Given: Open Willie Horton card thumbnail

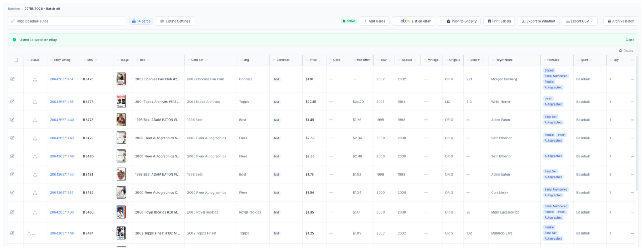Looking at the screenshot, I should pos(121,102).
